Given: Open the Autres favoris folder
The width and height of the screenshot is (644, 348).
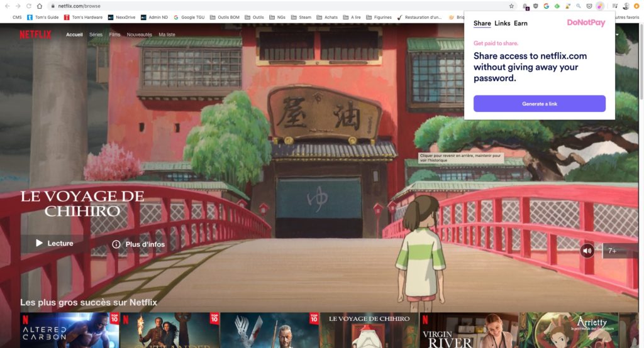Looking at the screenshot, I should tap(627, 17).
